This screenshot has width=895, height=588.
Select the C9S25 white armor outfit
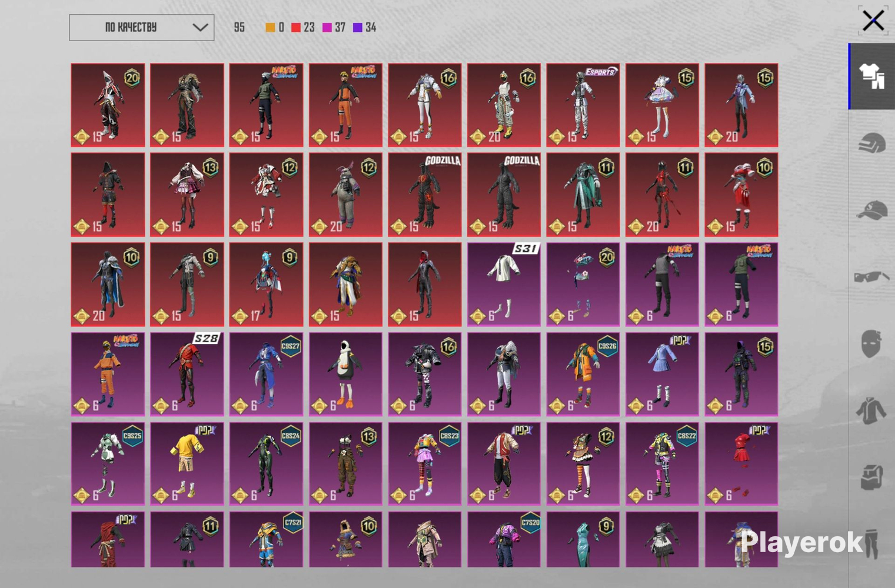(x=108, y=464)
